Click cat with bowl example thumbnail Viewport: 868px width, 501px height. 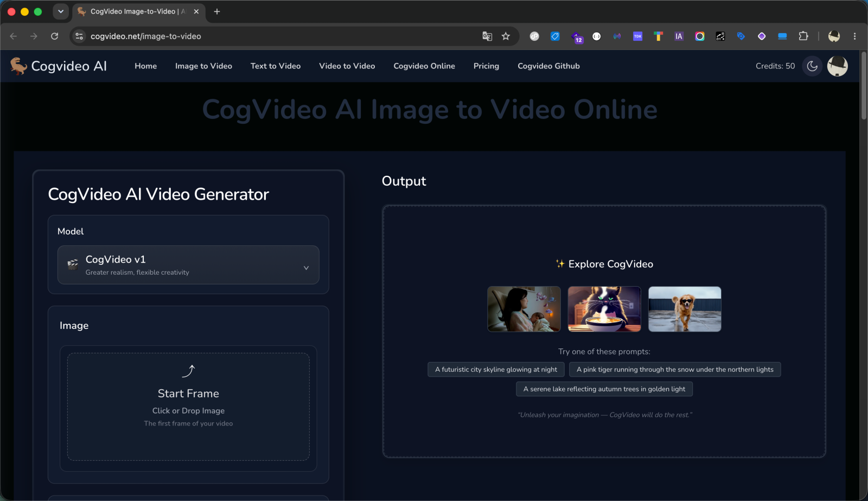coord(604,309)
